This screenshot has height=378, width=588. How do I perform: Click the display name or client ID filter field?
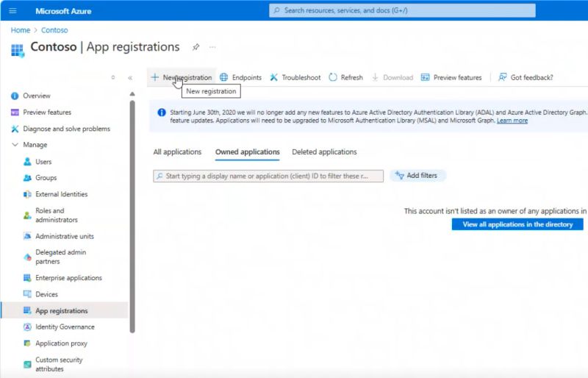tap(268, 176)
